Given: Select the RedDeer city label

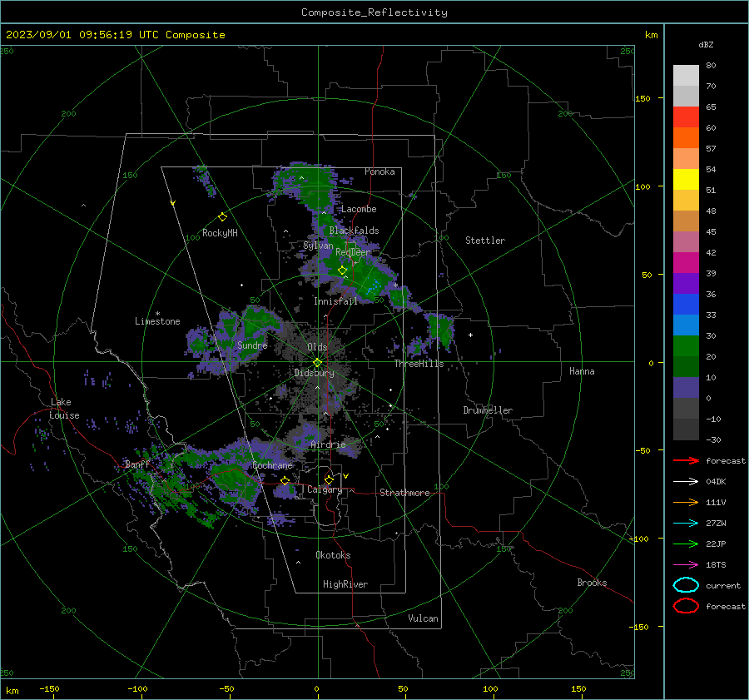Looking at the screenshot, I should [x=353, y=252].
